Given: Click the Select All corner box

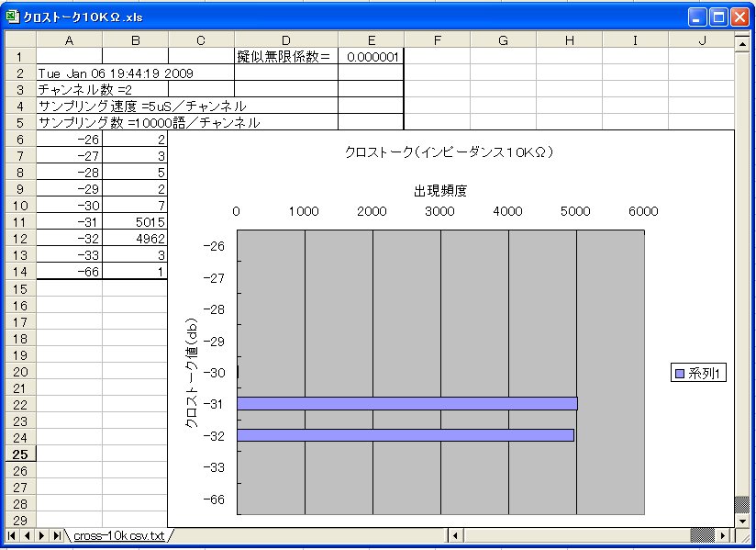Looking at the screenshot, I should (20, 40).
